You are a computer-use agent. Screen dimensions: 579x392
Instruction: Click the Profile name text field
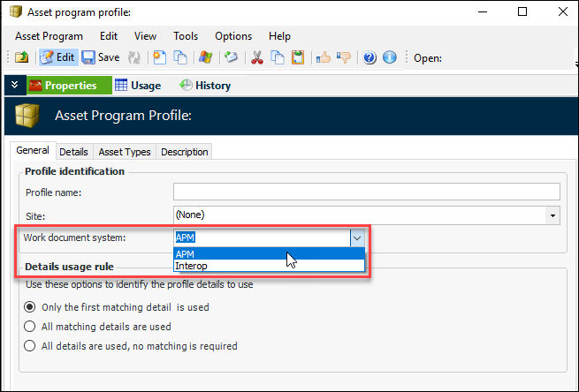pos(366,192)
